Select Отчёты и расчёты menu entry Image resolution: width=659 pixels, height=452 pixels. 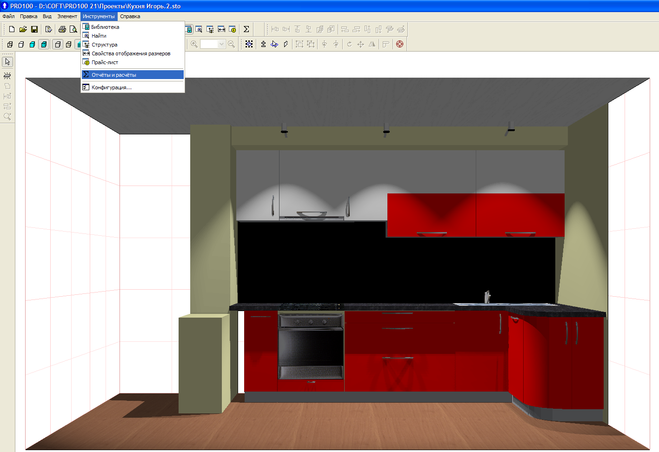[x=133, y=75]
